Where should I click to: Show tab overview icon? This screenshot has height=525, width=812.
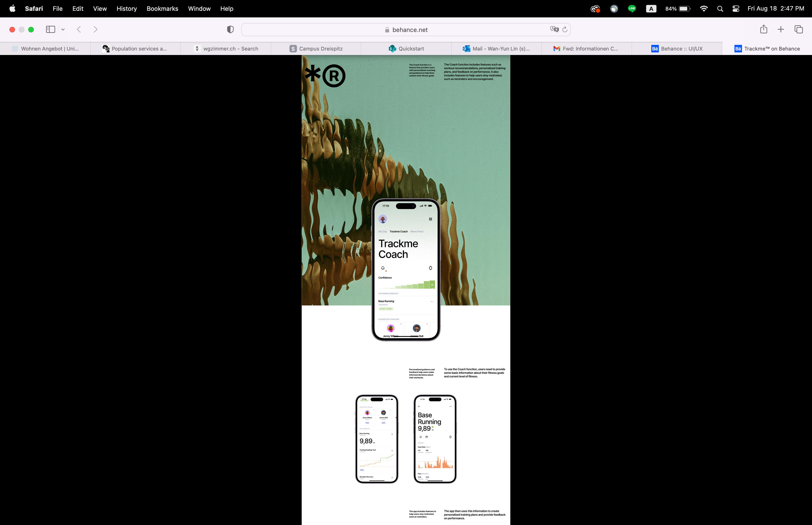799,29
